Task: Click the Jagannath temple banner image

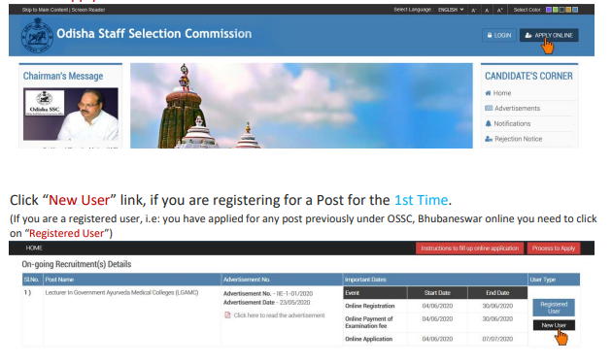Action: (301, 106)
